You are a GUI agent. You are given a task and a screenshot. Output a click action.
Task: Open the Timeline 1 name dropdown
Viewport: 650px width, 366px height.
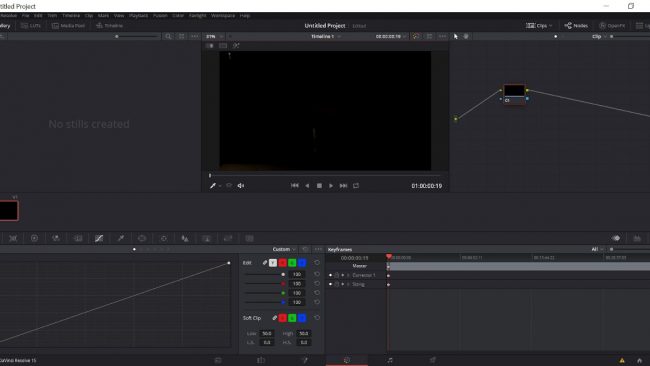click(x=326, y=36)
